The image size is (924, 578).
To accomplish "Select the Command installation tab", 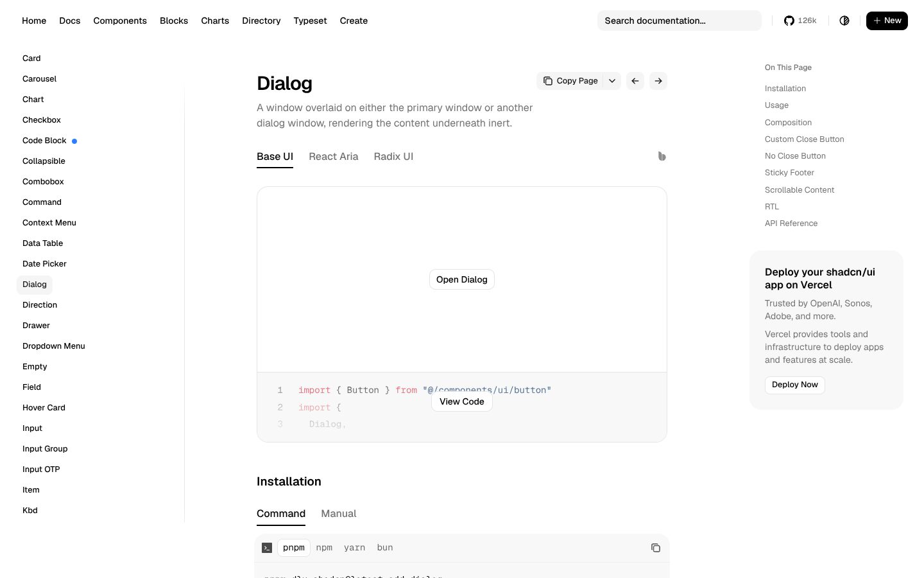I will (281, 514).
